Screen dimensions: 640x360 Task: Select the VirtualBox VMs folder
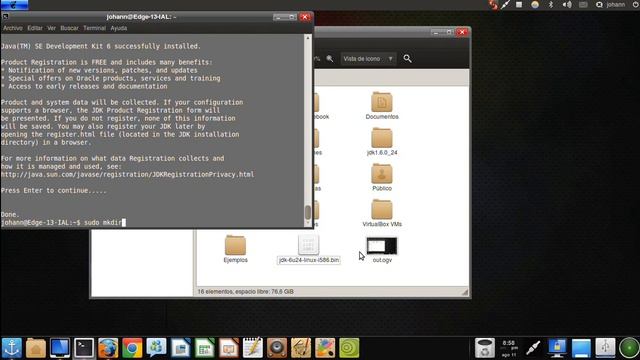[x=382, y=213]
